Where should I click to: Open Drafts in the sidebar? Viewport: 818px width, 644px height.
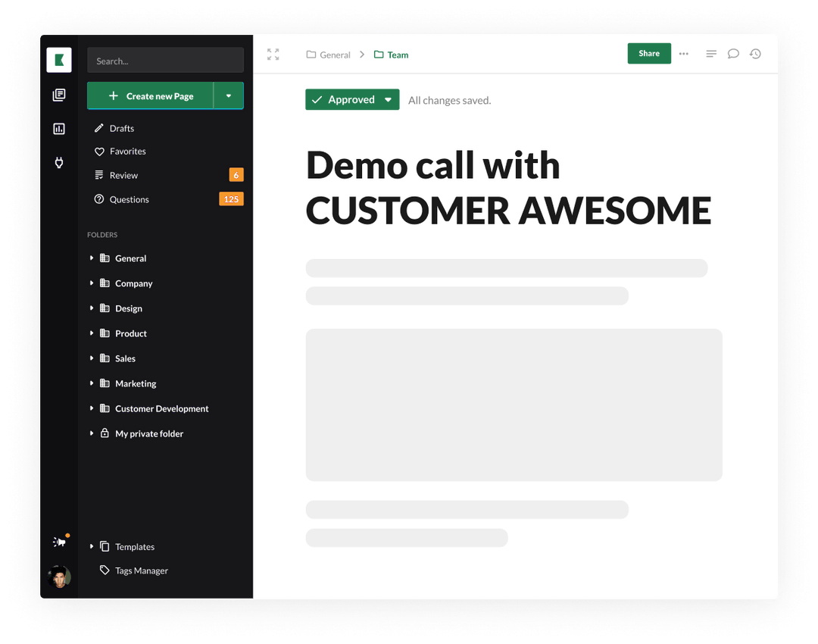(x=121, y=128)
